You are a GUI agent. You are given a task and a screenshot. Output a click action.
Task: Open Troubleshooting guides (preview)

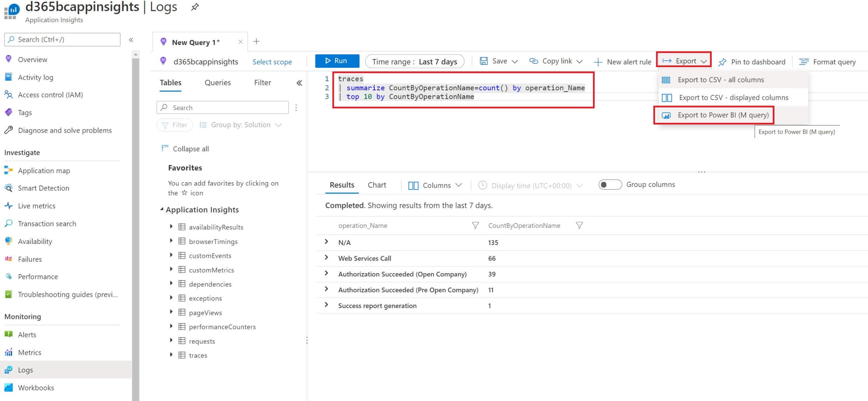pos(67,294)
